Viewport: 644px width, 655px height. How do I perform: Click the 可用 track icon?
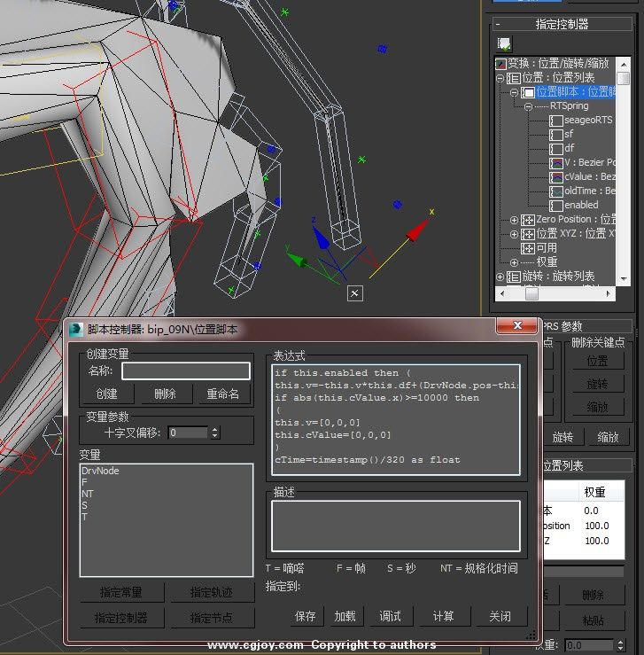tap(528, 248)
